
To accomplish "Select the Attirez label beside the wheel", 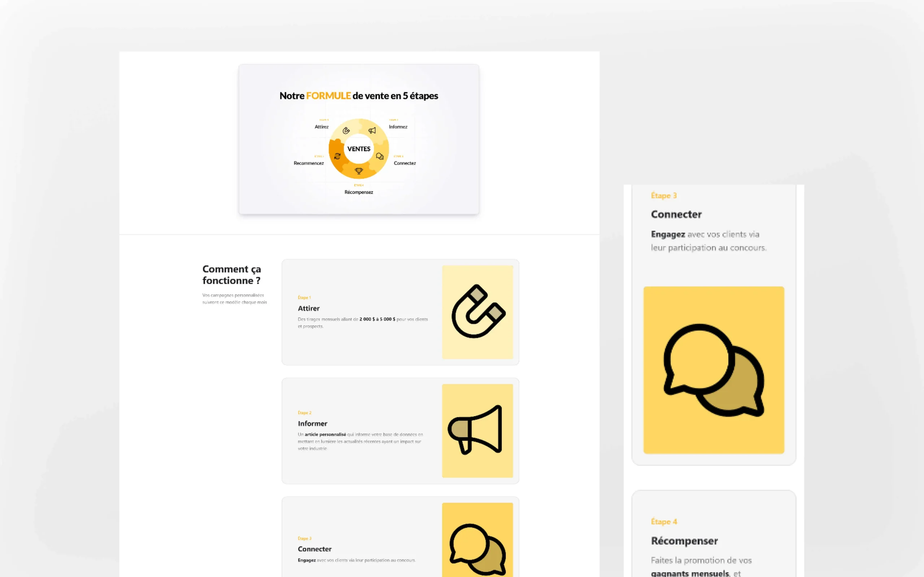I will click(322, 127).
